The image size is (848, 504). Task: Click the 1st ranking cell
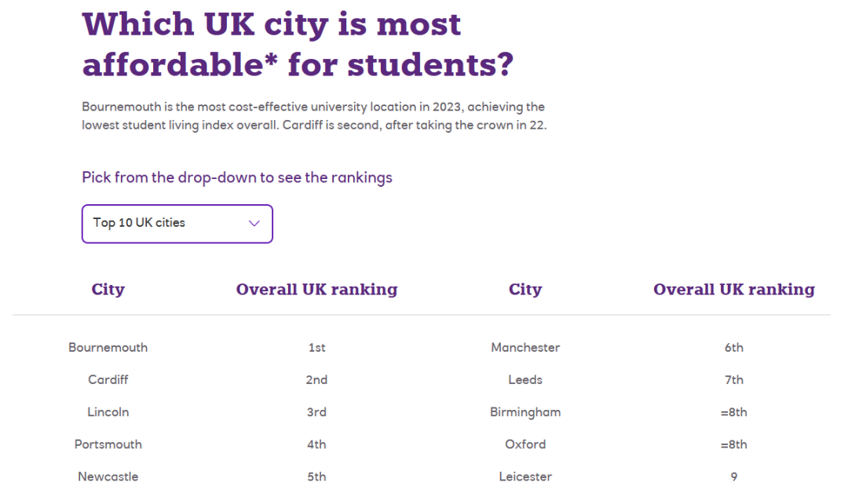click(x=316, y=348)
